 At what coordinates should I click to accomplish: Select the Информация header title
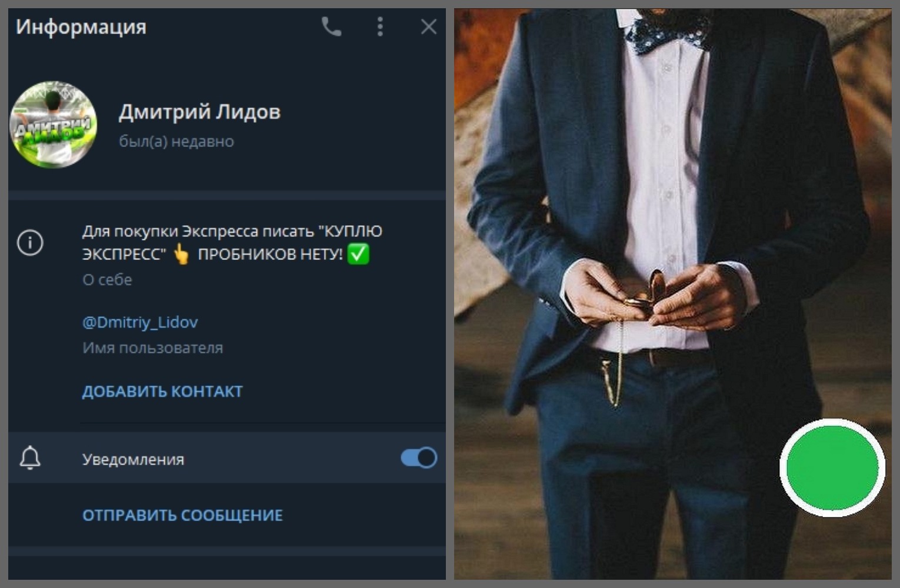click(x=81, y=26)
